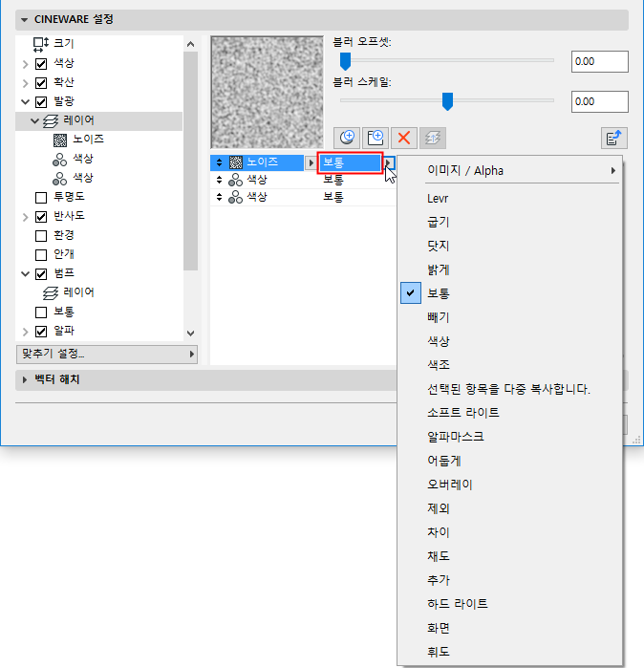Toggle the 알파 checkbox
Screen dimensions: 644x668
pos(41,332)
